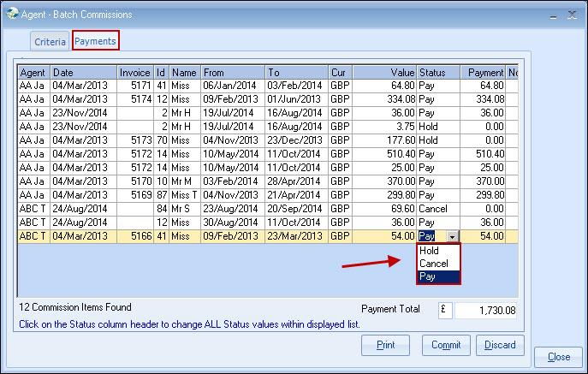
Task: Click the To column header
Action: coord(297,73)
